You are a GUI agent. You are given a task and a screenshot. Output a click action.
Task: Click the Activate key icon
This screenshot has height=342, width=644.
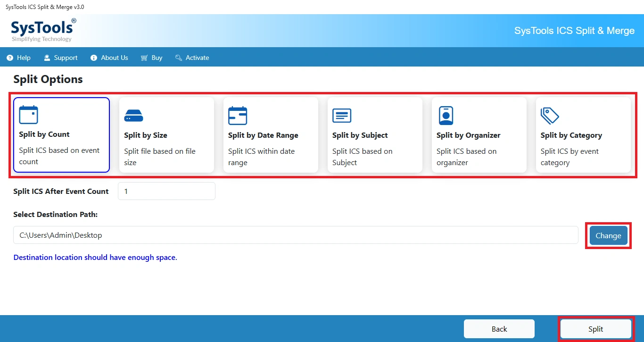pos(179,58)
